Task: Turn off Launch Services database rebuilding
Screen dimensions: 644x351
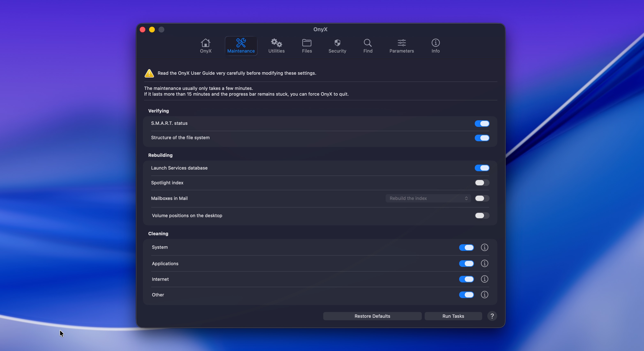Action: point(482,168)
